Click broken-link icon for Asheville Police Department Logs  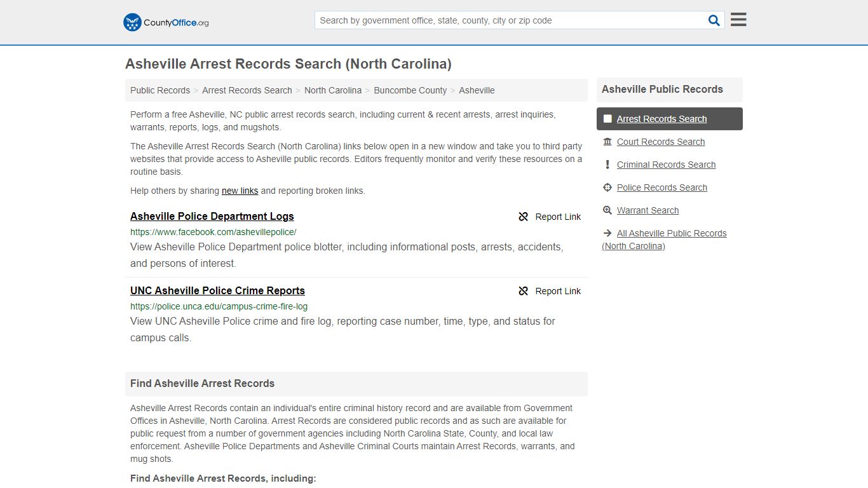coord(524,217)
